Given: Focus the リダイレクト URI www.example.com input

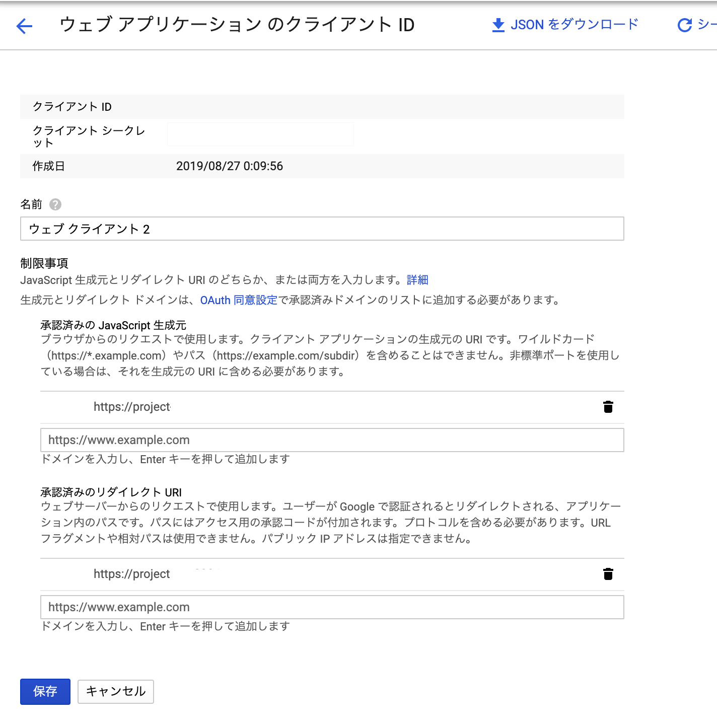Looking at the screenshot, I should coord(332,607).
